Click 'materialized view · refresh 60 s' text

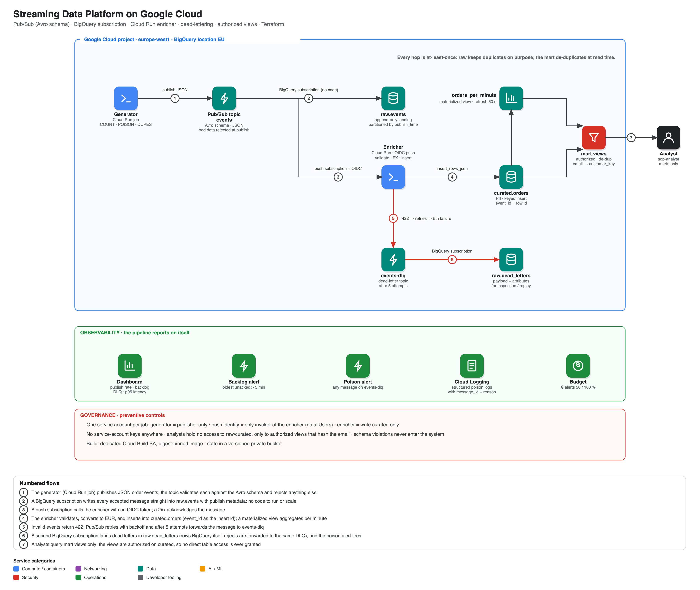pos(468,102)
